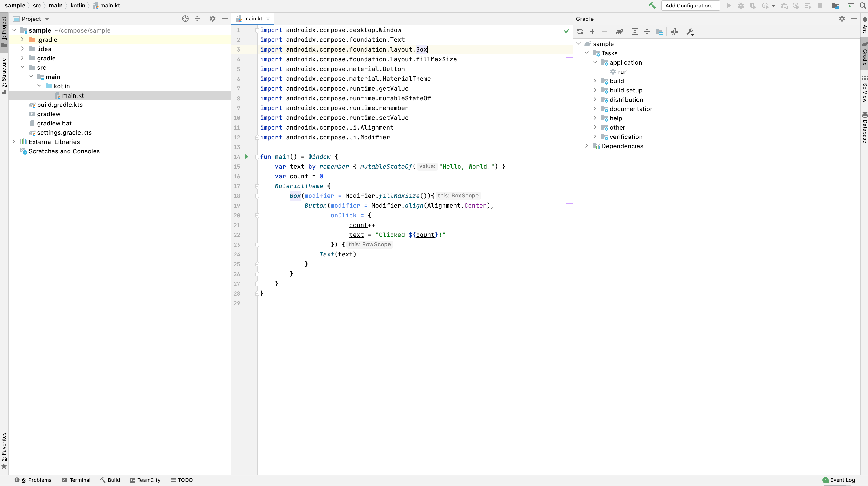The image size is (868, 486).
Task: Open the Build tool window
Action: pos(110,480)
